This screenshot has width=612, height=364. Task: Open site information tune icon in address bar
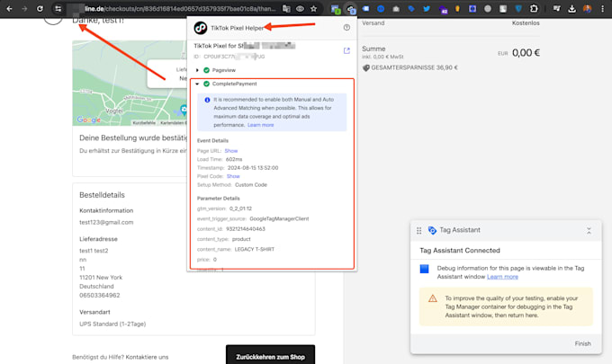(x=58, y=9)
